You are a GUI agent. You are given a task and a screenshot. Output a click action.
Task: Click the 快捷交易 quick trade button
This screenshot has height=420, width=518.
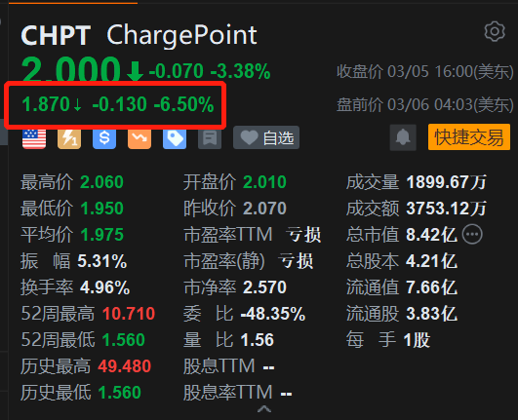pos(469,137)
